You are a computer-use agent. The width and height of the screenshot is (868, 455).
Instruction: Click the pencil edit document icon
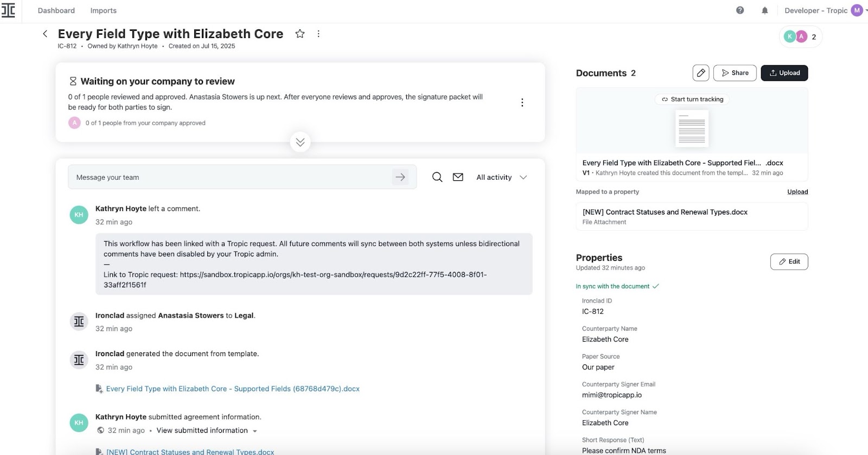point(701,73)
